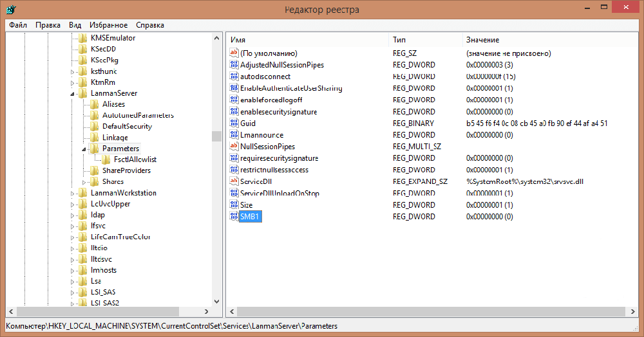
Task: Open the Файл menu
Action: point(18,25)
